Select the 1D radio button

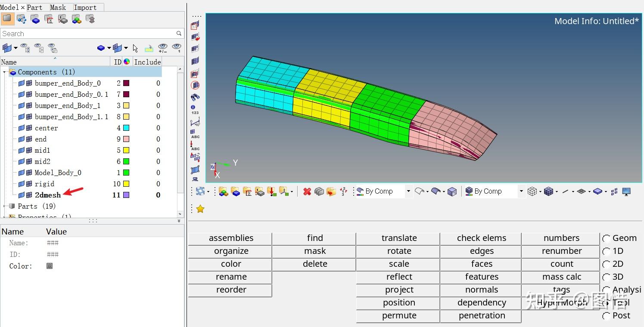click(x=607, y=251)
